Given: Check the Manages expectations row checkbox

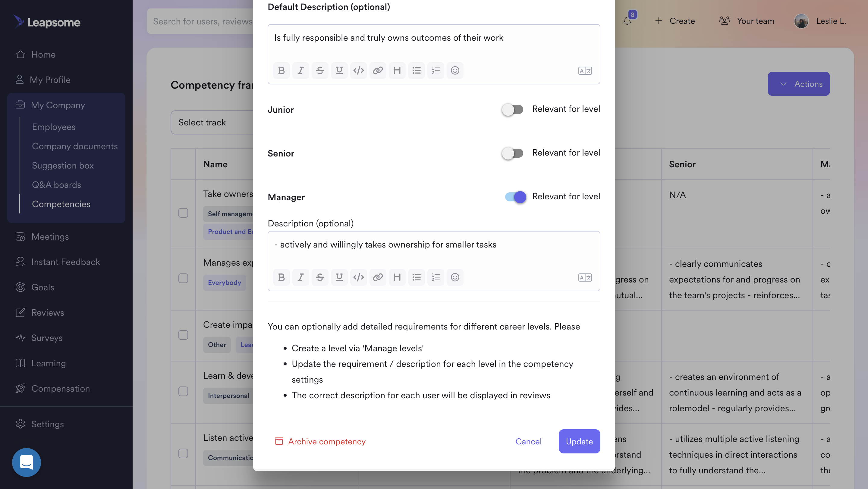Looking at the screenshot, I should (x=183, y=278).
